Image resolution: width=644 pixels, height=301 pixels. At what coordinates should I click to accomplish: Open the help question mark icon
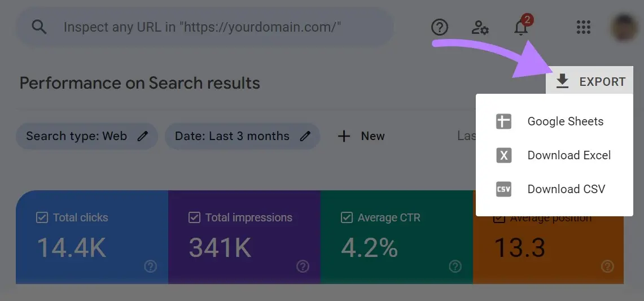tap(439, 27)
